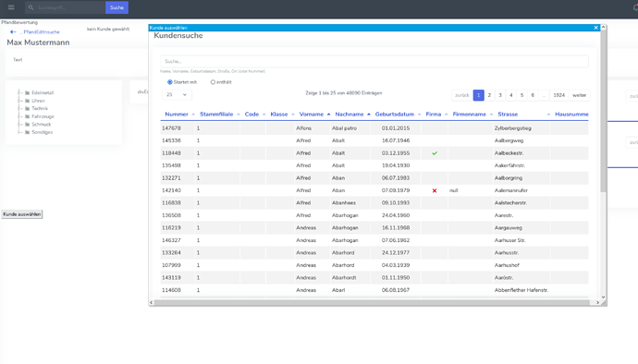Close the Kunde auswählen dialog

coord(596,28)
